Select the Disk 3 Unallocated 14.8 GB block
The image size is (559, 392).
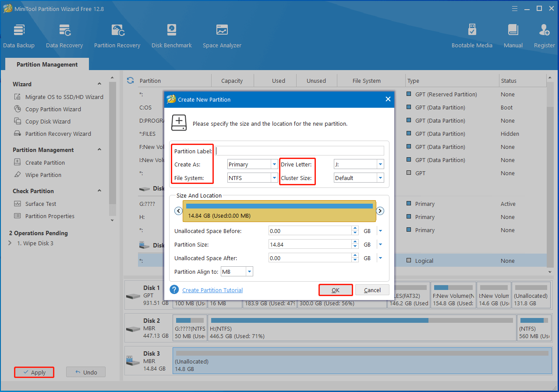click(362, 361)
